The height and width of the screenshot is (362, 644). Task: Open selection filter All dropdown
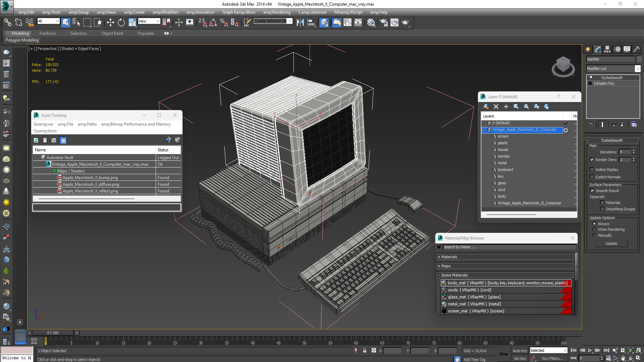click(48, 21)
